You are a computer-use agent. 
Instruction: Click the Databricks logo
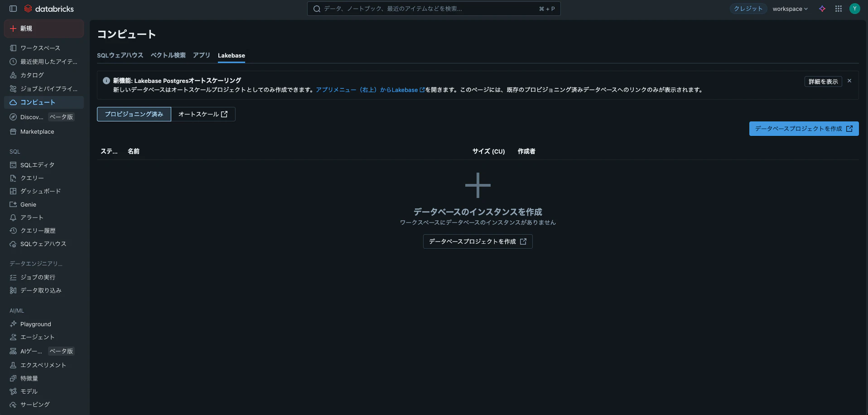49,9
